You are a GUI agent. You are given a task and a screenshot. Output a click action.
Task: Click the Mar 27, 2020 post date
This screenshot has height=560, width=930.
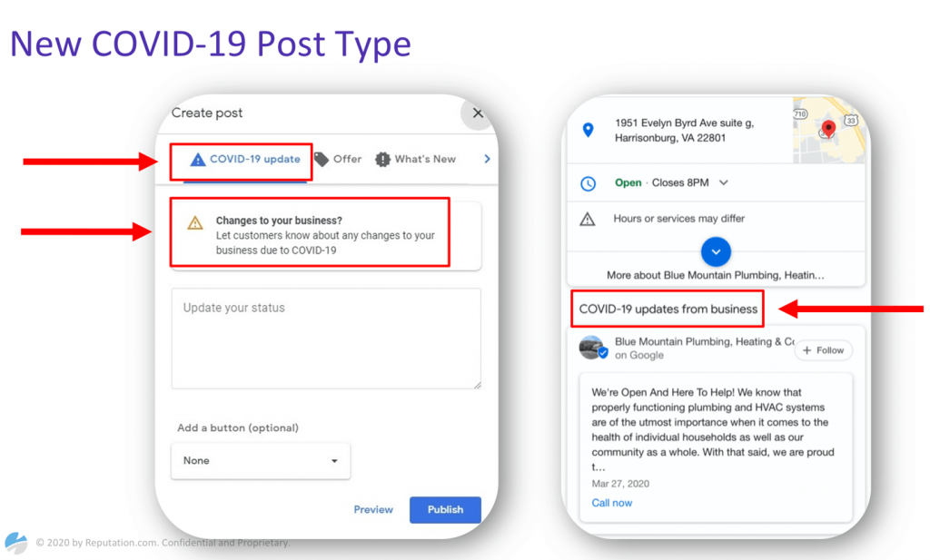[619, 484]
